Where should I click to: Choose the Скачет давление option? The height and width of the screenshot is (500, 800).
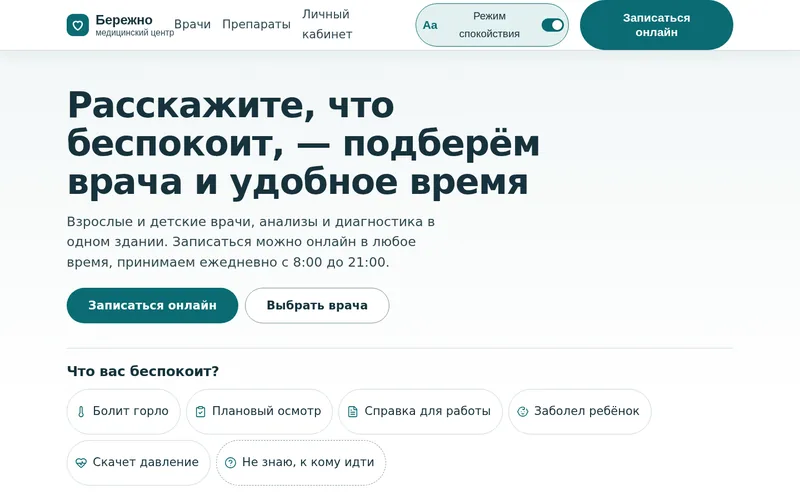138,463
